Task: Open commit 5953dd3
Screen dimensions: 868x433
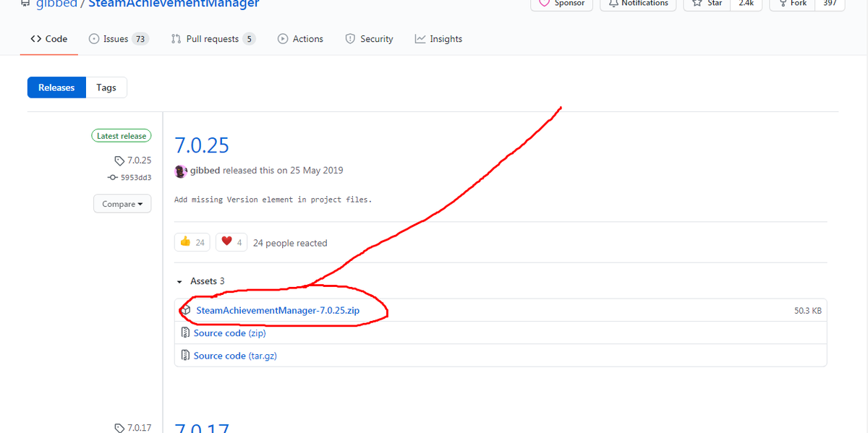Action: click(x=135, y=177)
